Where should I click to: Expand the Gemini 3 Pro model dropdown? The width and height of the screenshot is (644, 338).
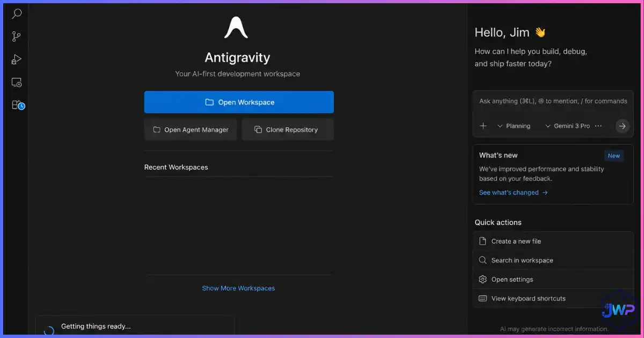coord(567,126)
